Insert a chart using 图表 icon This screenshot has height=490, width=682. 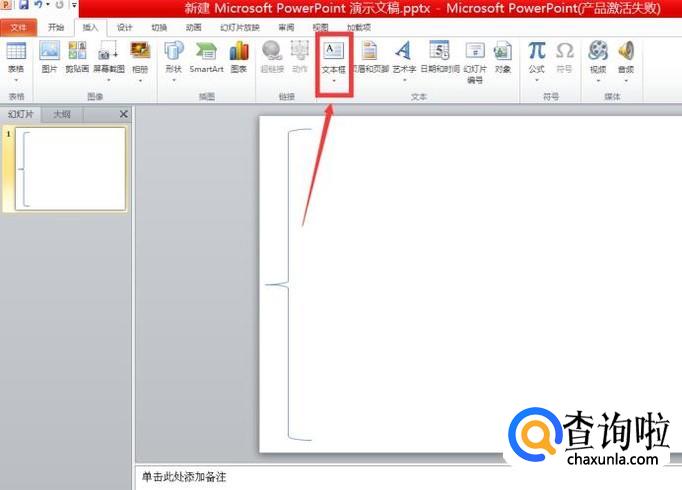coord(239,56)
